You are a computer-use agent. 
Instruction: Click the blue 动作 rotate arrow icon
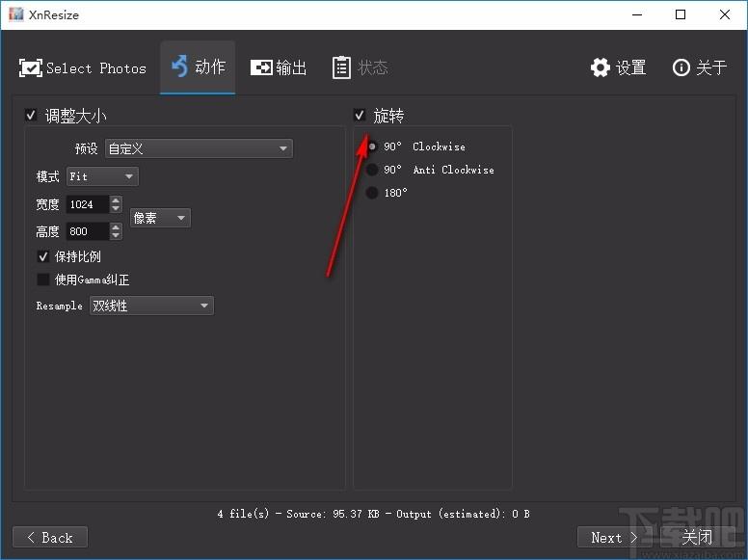point(180,66)
